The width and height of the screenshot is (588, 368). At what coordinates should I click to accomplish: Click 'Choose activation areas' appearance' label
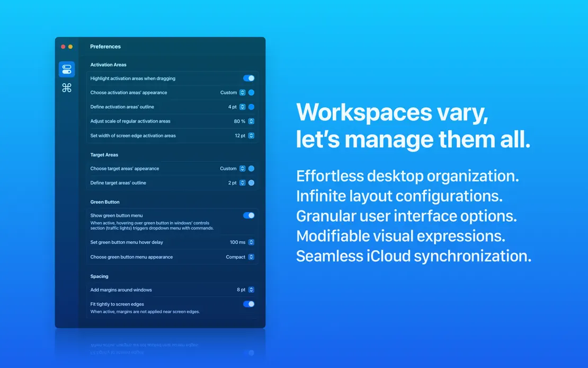pyautogui.click(x=129, y=92)
